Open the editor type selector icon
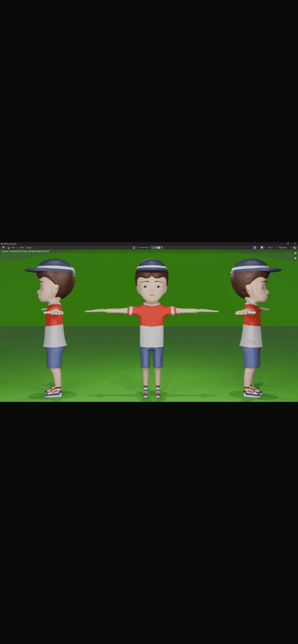 tap(3, 247)
